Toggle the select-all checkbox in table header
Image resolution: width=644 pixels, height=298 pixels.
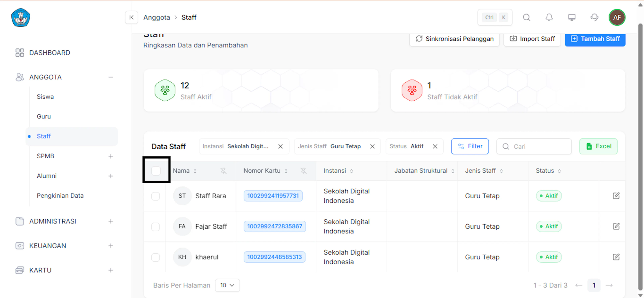click(156, 171)
